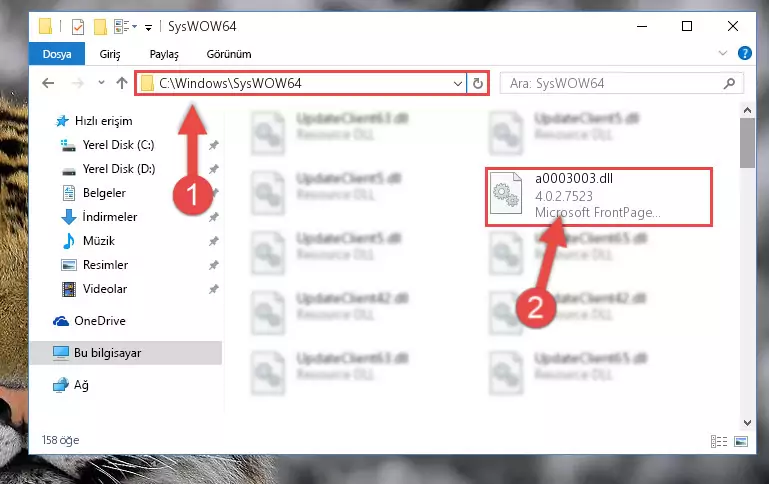Open the Görünüm ribbon tab
769x484 pixels.
coord(229,54)
